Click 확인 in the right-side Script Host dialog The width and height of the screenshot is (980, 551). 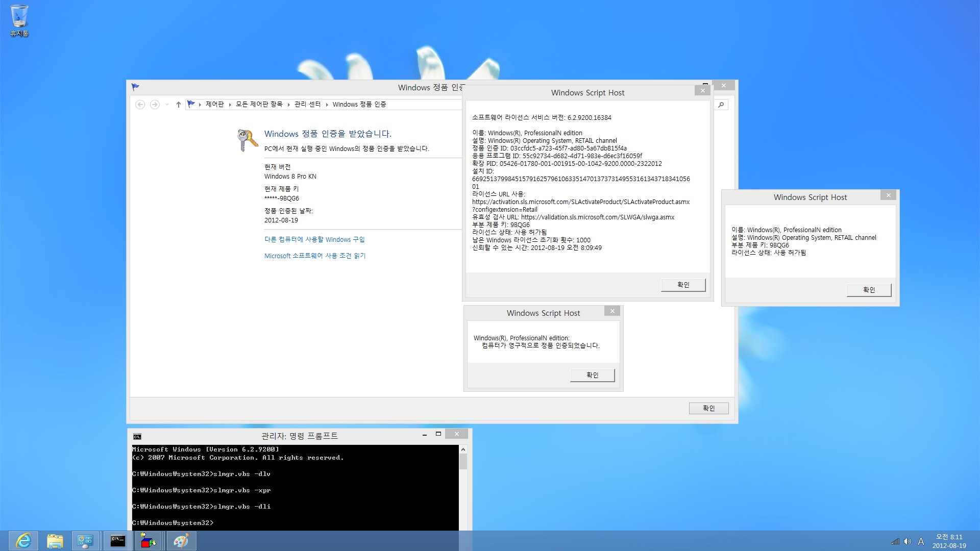(x=869, y=290)
